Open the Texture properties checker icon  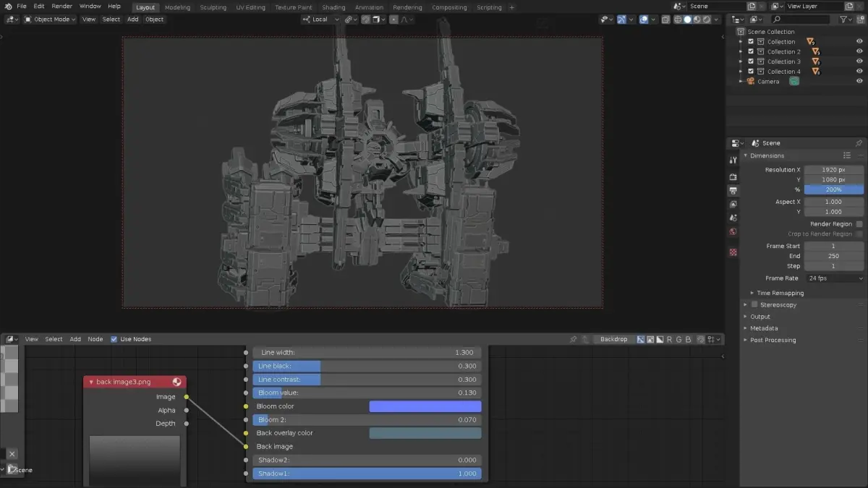[x=733, y=252]
